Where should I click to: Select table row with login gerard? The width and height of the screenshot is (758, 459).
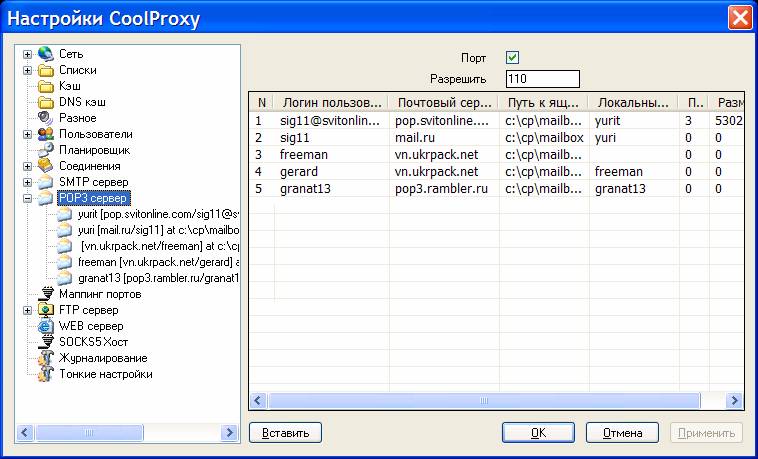pyautogui.click(x=496, y=172)
